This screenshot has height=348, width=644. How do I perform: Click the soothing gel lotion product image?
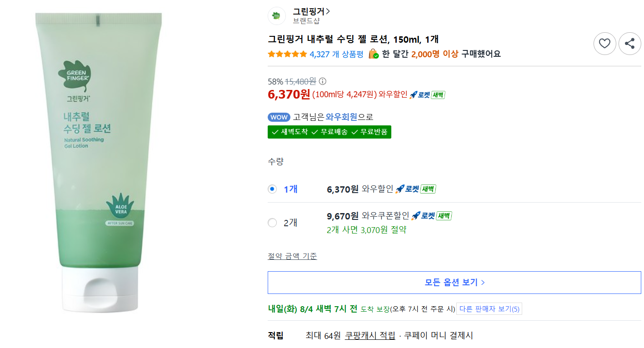tap(99, 162)
